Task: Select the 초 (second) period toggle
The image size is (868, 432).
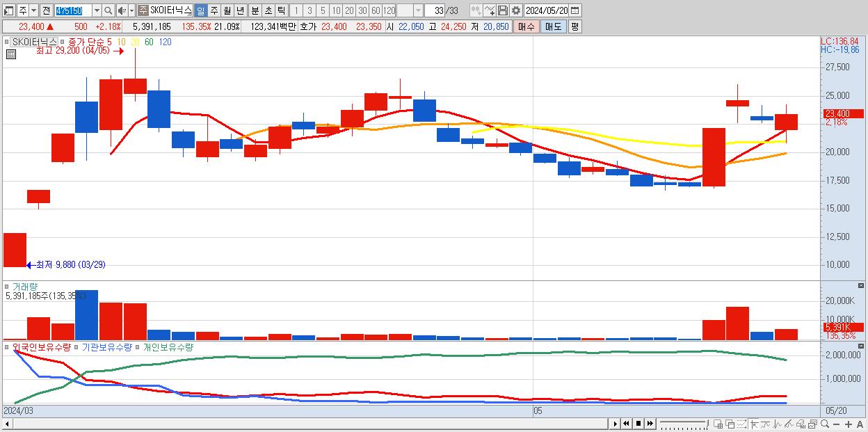Action: (268, 10)
